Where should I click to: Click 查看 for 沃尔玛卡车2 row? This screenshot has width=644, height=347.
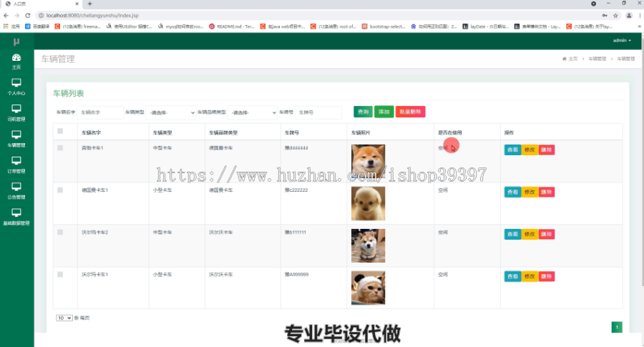pos(512,234)
